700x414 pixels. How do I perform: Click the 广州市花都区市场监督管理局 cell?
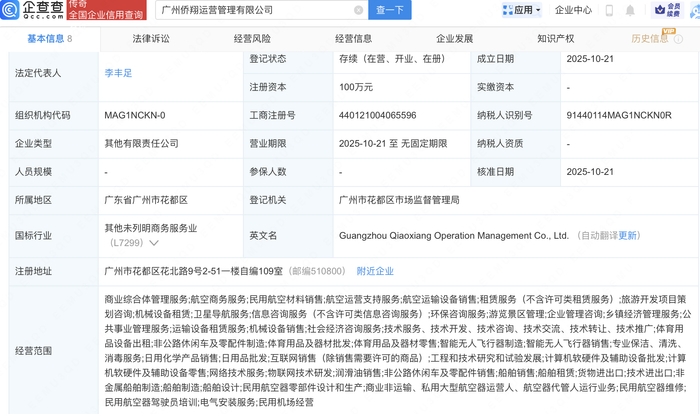tap(399, 200)
